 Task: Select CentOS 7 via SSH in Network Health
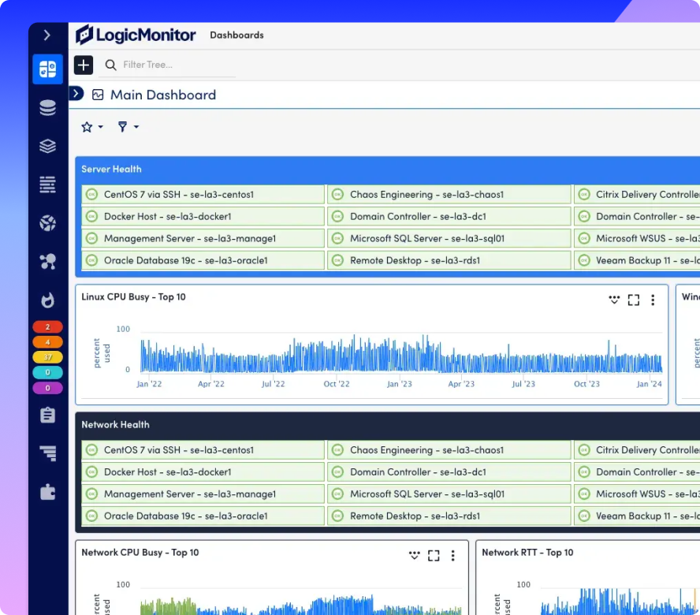203,449
